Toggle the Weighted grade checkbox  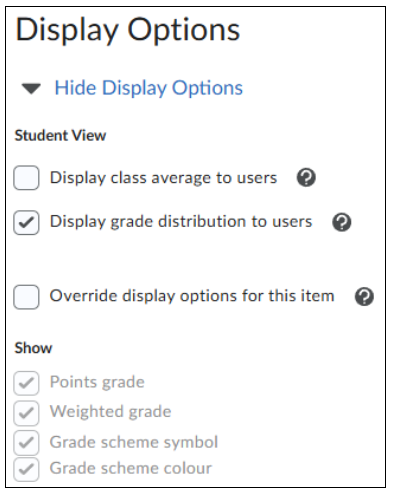click(26, 413)
